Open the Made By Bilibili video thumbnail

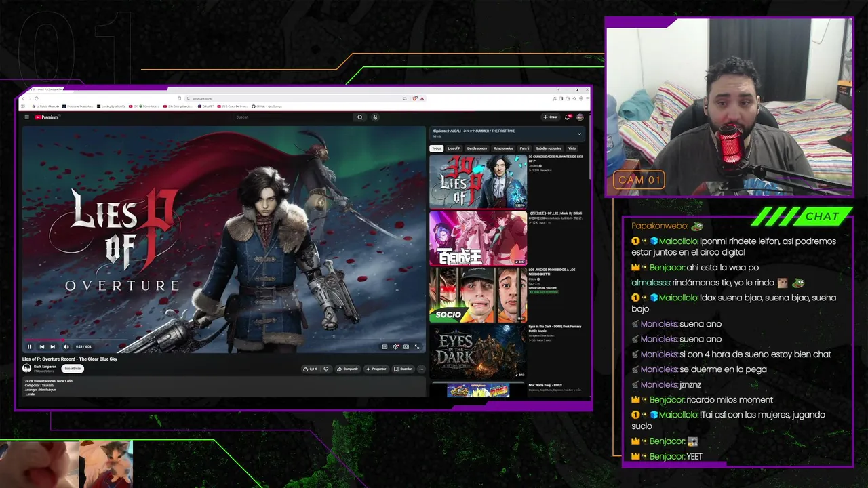coord(478,238)
